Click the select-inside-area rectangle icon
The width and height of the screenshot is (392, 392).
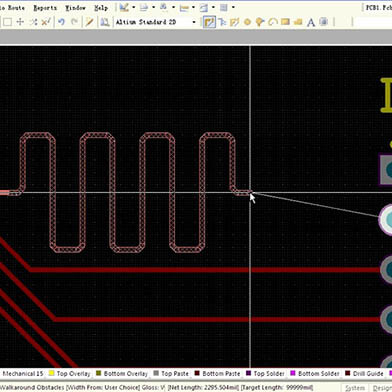7,22
